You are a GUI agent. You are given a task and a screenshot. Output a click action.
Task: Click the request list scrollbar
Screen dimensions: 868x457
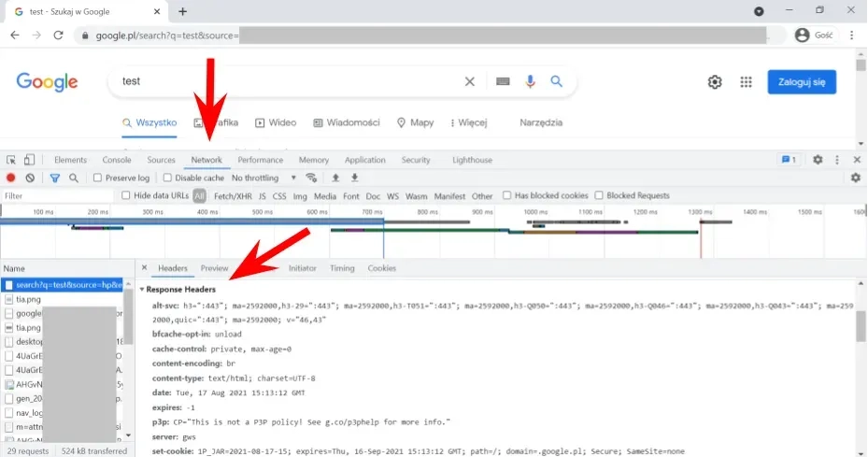coord(128,317)
